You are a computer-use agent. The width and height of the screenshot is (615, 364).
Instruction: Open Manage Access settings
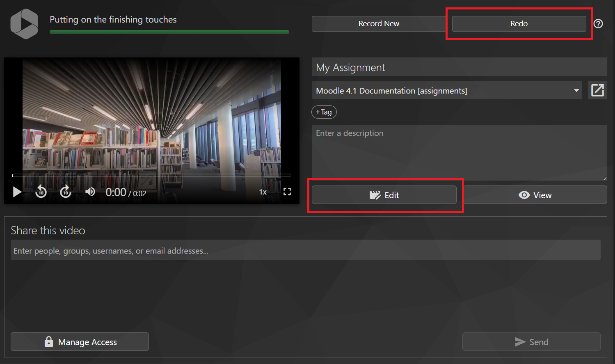pos(80,342)
